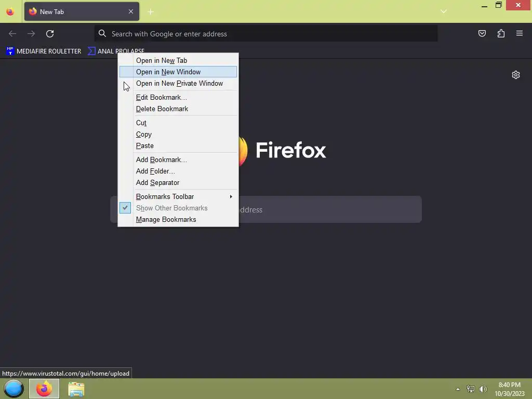Image resolution: width=532 pixels, height=399 pixels.
Task: Choose Open in New Window
Action: pos(178,72)
